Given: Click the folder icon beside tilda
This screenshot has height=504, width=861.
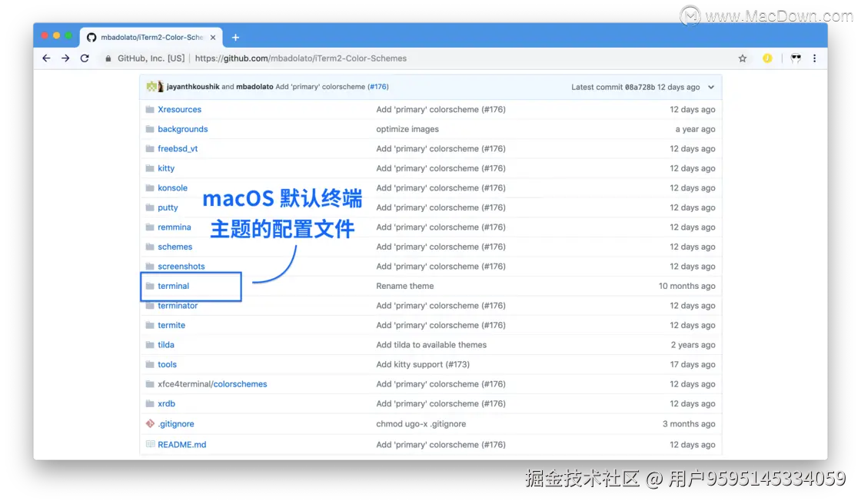Looking at the screenshot, I should coord(150,345).
